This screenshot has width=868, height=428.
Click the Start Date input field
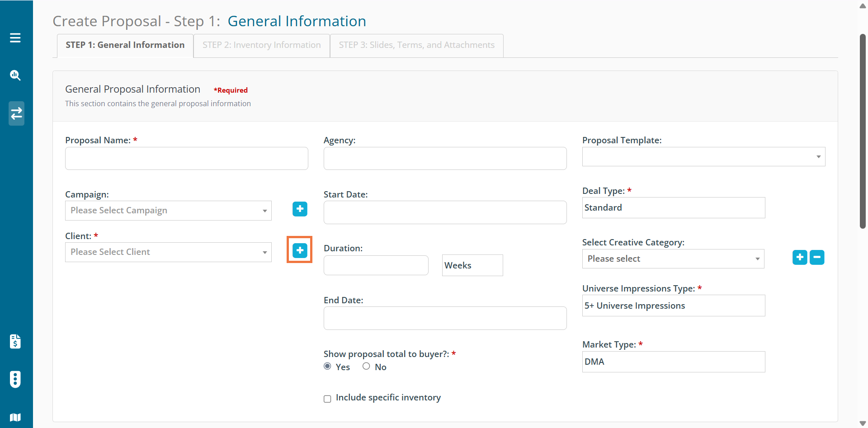tap(445, 212)
